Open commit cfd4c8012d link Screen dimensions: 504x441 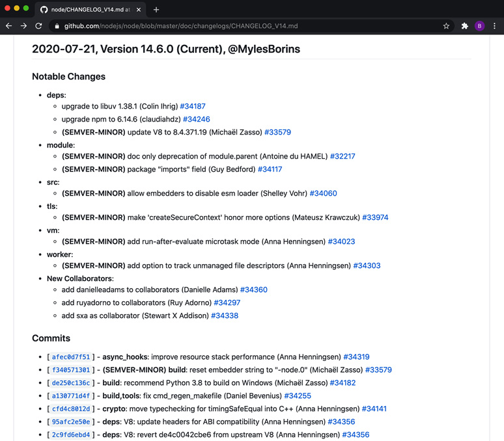click(x=71, y=408)
